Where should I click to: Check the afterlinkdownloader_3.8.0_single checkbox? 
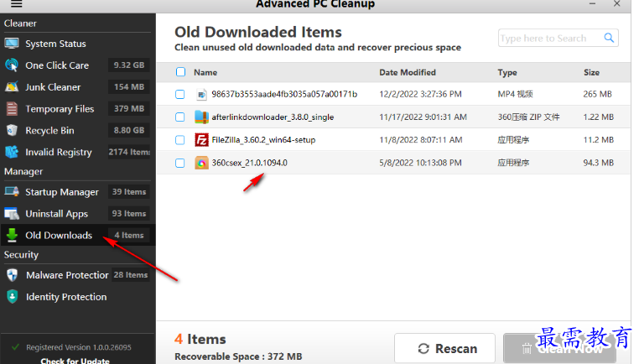pyautogui.click(x=179, y=117)
